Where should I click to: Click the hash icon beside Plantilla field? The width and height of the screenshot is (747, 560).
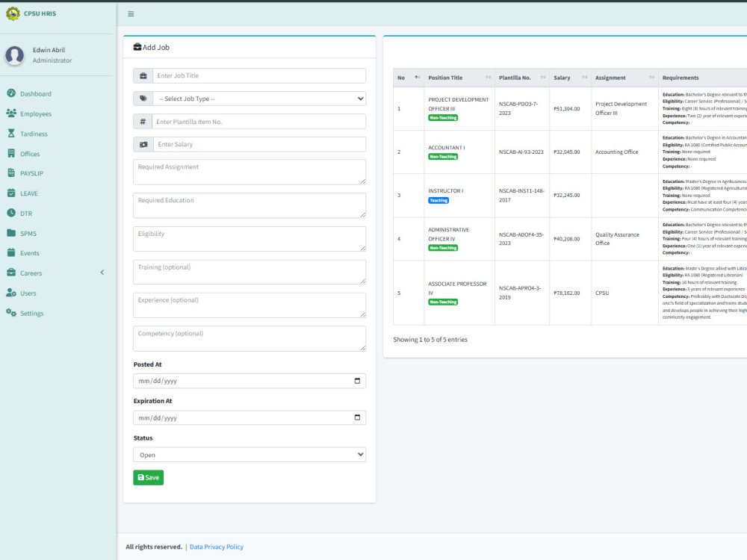(143, 122)
